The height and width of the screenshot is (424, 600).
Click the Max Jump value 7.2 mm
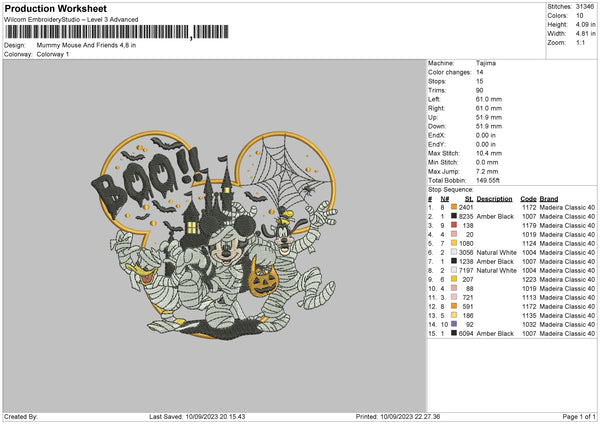tap(487, 171)
